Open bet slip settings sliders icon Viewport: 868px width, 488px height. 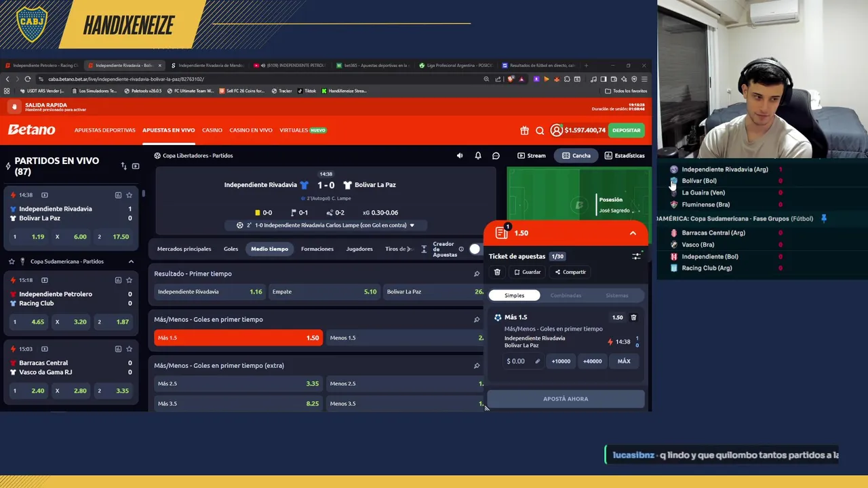(636, 256)
